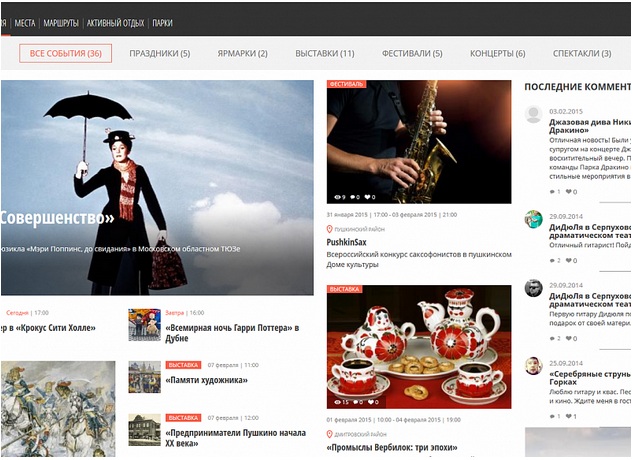
Task: Click avatar icon of the 03.02.2015 commenter
Action: point(534,115)
